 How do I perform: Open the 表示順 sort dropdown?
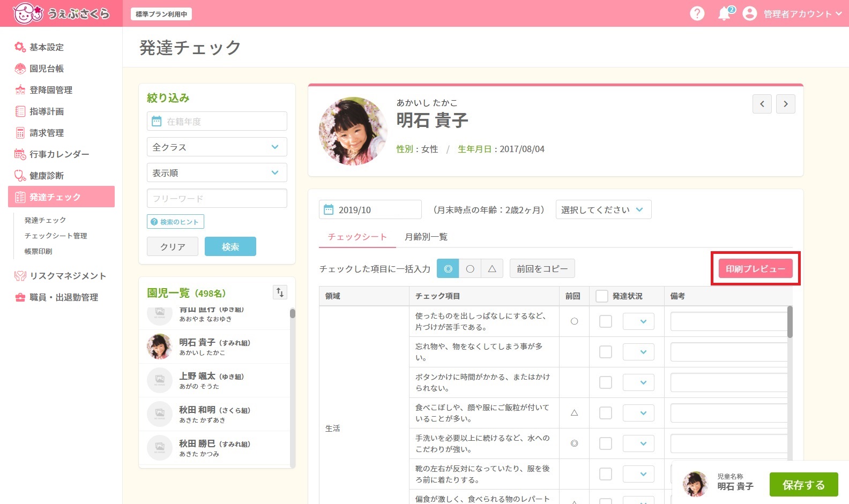(x=217, y=172)
